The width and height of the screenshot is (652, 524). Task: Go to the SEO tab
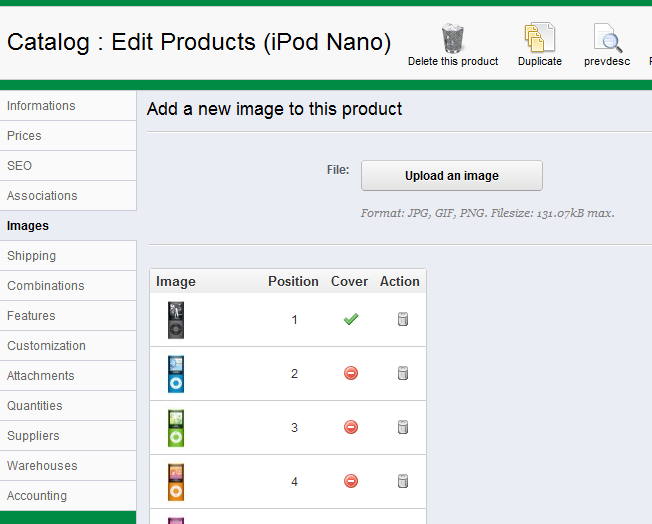coord(20,166)
